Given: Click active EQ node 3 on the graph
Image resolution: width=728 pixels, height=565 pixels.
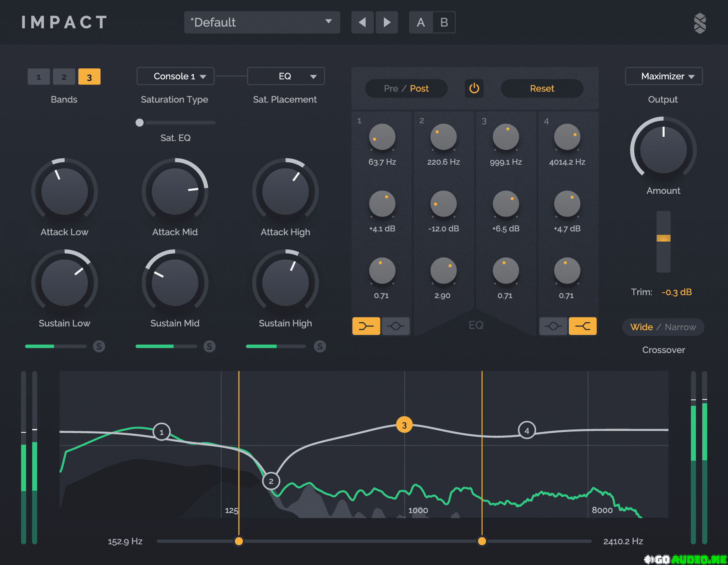Looking at the screenshot, I should pos(404,425).
